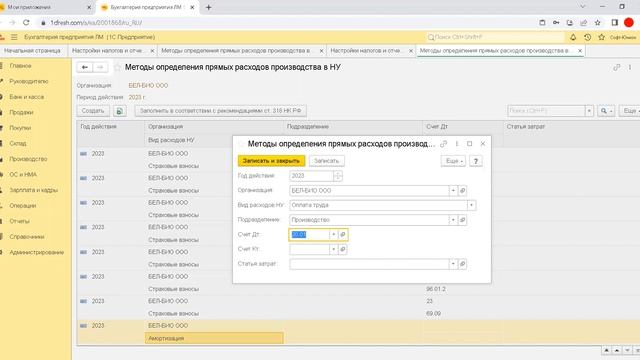Open link icon in dialog title bar
The height and width of the screenshot is (360, 640).
coord(444,144)
